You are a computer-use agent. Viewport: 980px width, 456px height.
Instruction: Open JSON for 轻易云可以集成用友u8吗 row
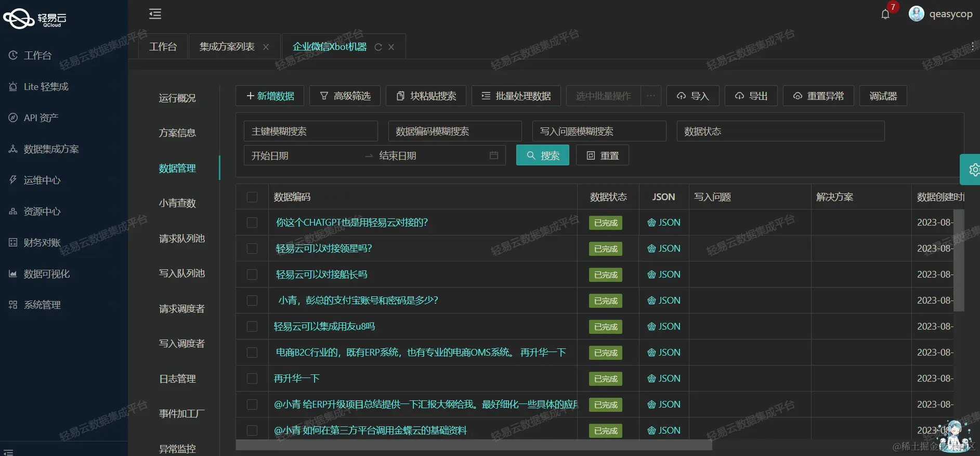664,327
